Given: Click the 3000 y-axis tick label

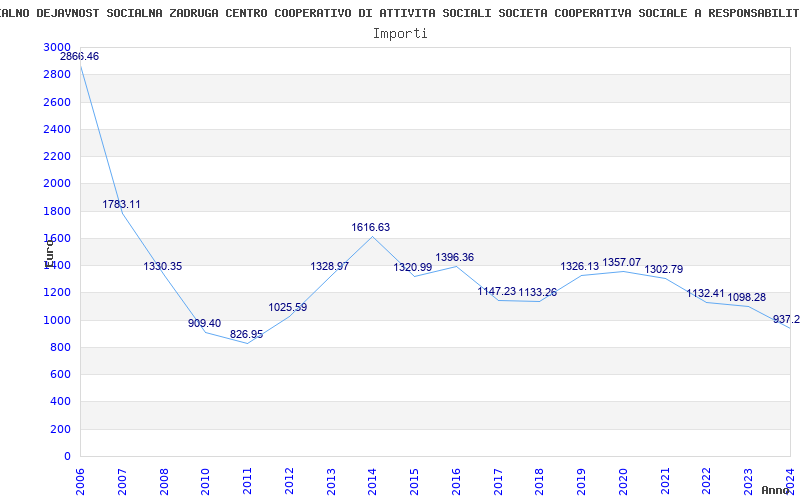Looking at the screenshot, I should (x=57, y=47).
